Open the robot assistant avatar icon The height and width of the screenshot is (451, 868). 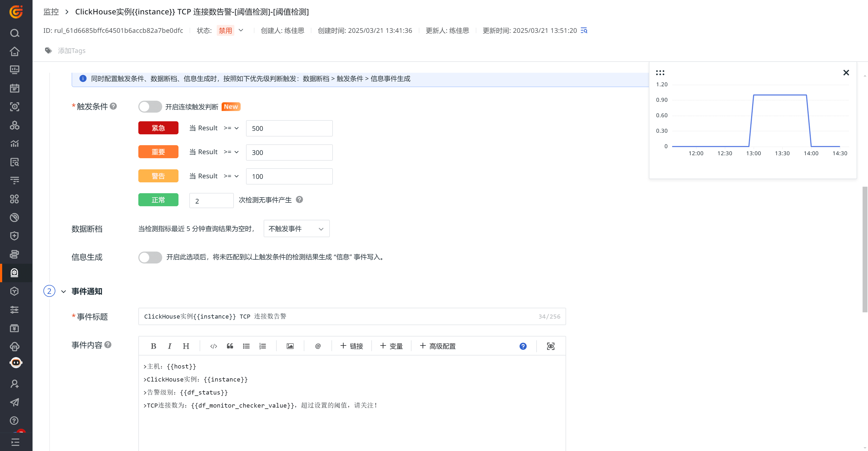16,363
